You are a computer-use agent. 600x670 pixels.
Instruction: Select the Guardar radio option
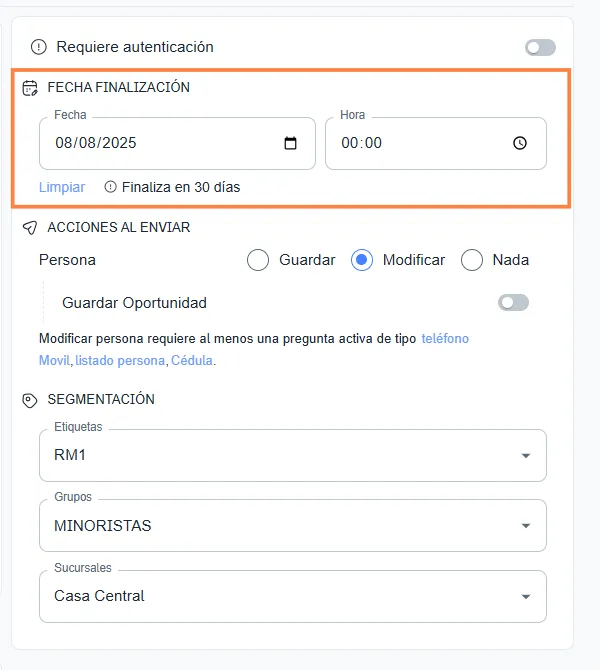[x=258, y=260]
